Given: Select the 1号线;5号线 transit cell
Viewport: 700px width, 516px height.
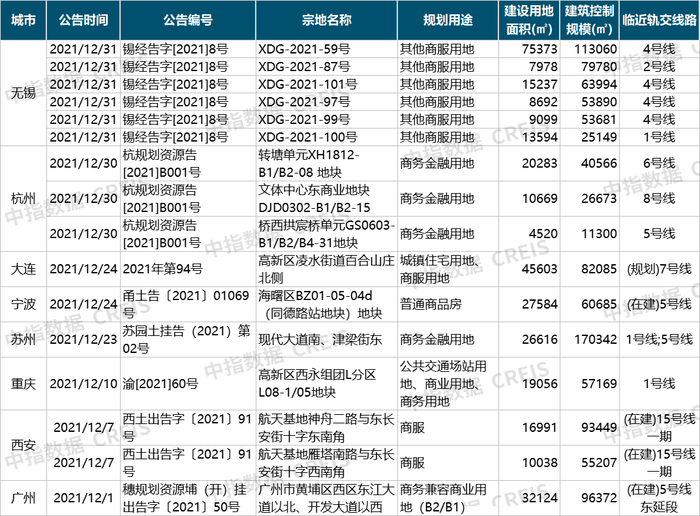Looking at the screenshot, I should [659, 340].
